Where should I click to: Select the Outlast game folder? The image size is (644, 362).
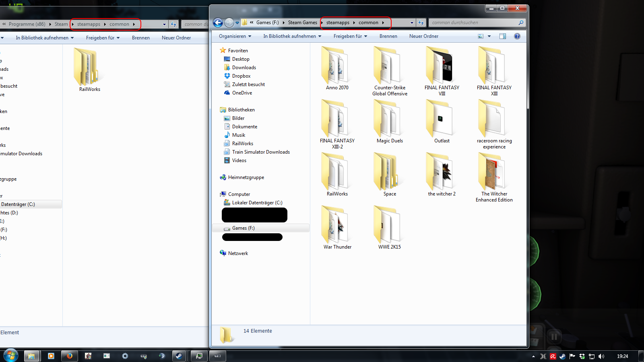[442, 121]
